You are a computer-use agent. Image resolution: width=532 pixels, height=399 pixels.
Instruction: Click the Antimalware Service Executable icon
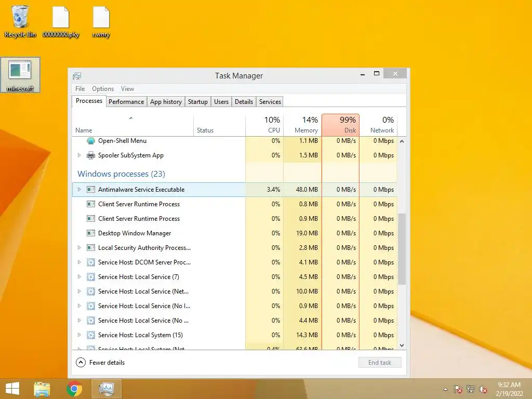[90, 189]
